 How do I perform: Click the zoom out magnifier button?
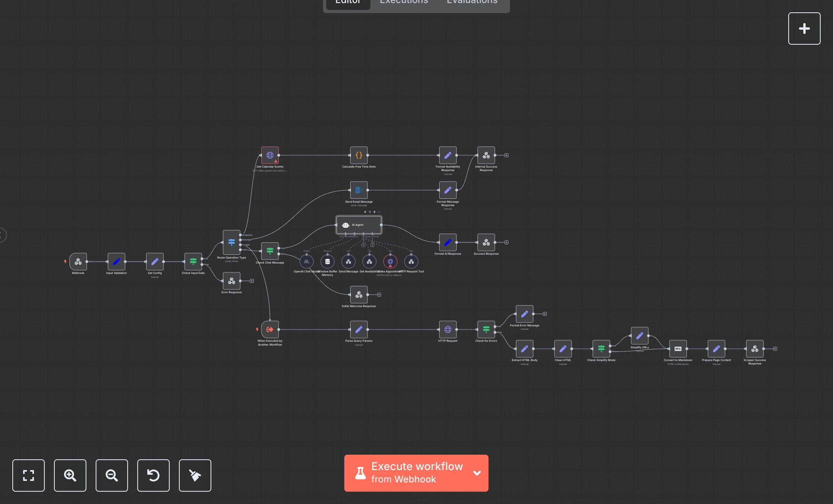112,475
